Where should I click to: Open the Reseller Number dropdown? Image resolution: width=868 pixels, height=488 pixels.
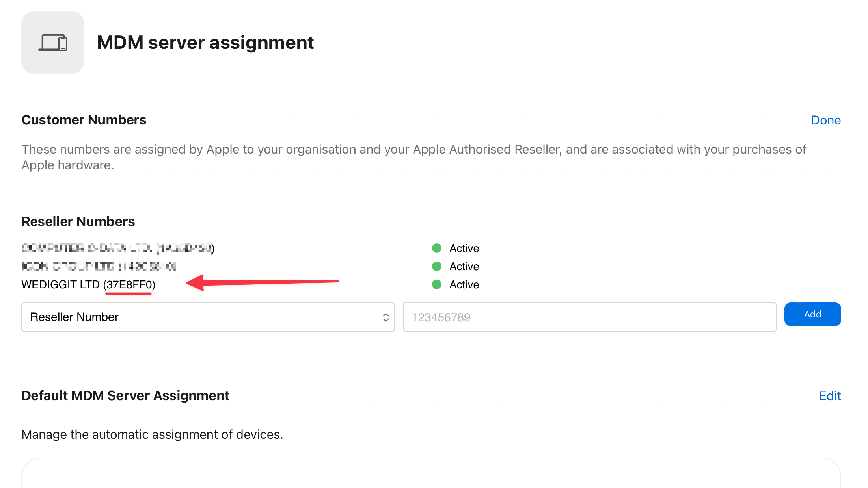tap(208, 317)
